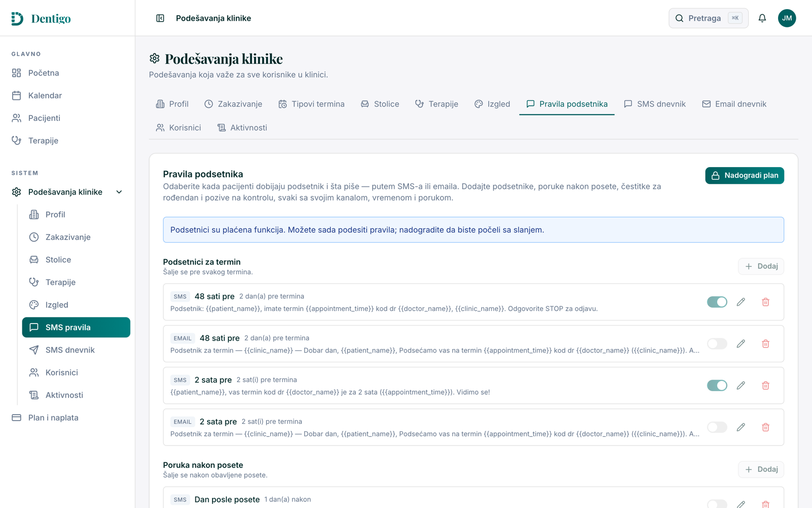Delete the SMS 2 sata pre rule
This screenshot has width=812, height=508.
765,386
